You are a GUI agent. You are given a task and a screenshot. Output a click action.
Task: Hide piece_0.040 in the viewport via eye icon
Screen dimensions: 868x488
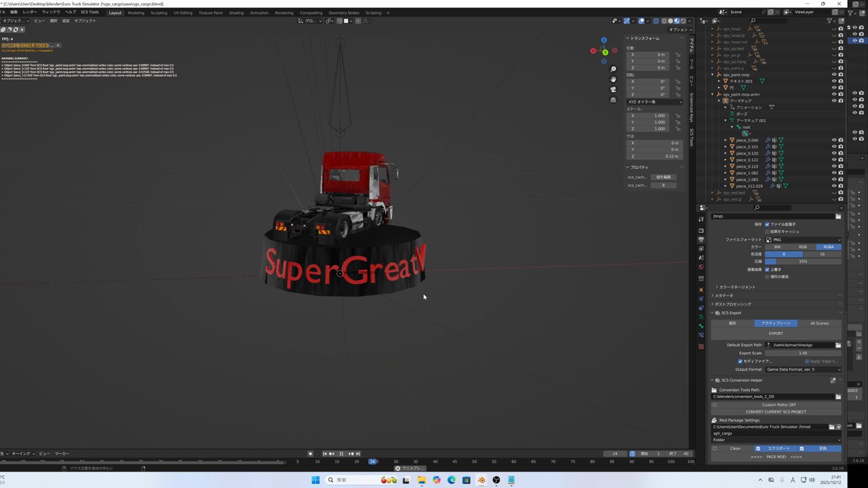834,140
